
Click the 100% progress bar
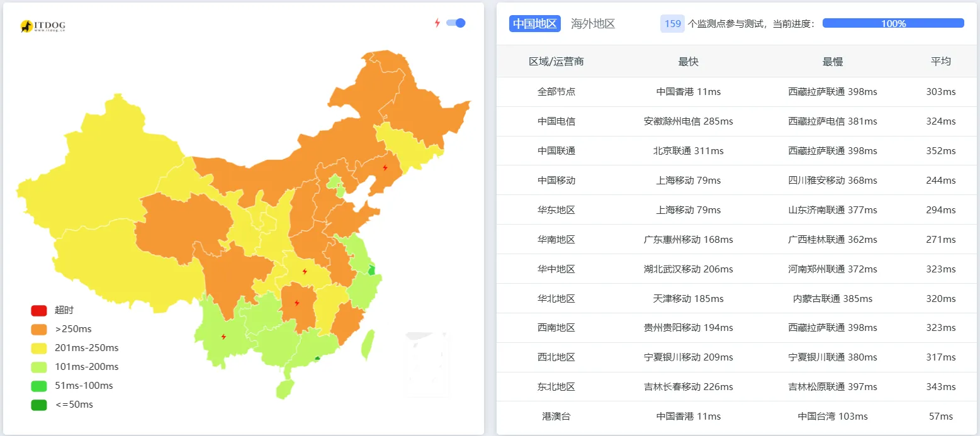click(893, 23)
